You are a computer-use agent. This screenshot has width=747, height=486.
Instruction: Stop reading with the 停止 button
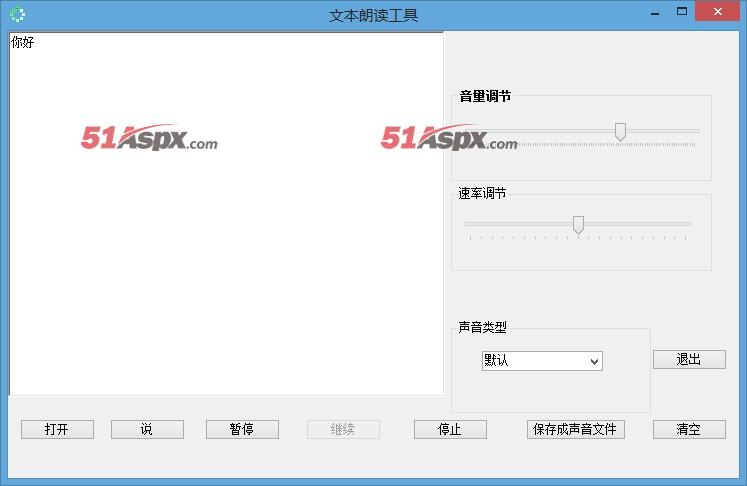(450, 429)
